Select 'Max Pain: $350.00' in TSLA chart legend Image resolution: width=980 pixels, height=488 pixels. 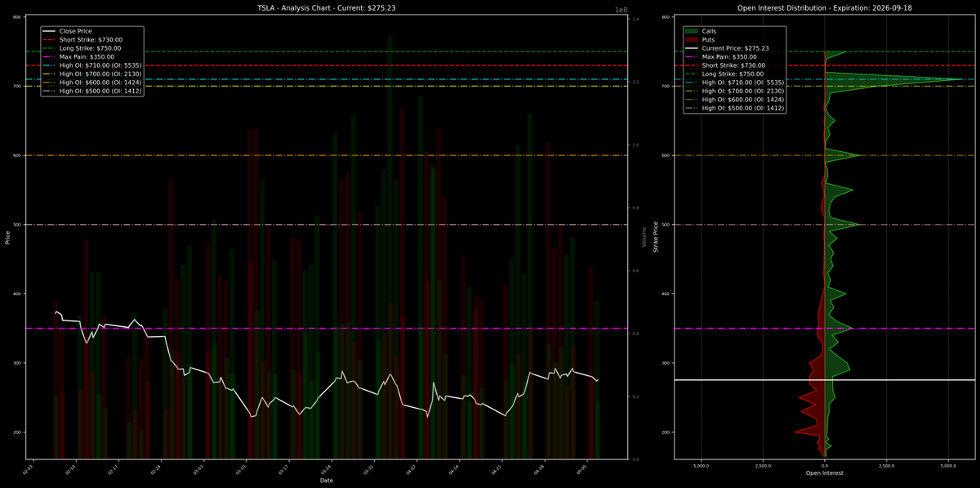[86, 56]
